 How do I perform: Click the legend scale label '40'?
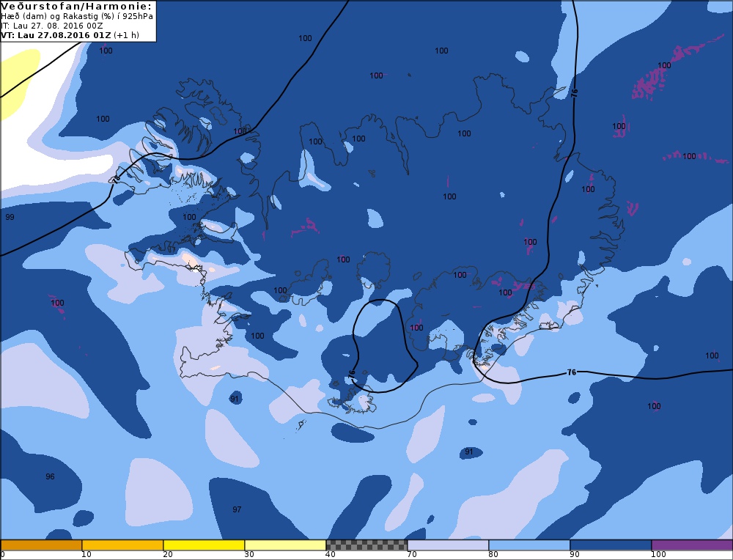330,554
